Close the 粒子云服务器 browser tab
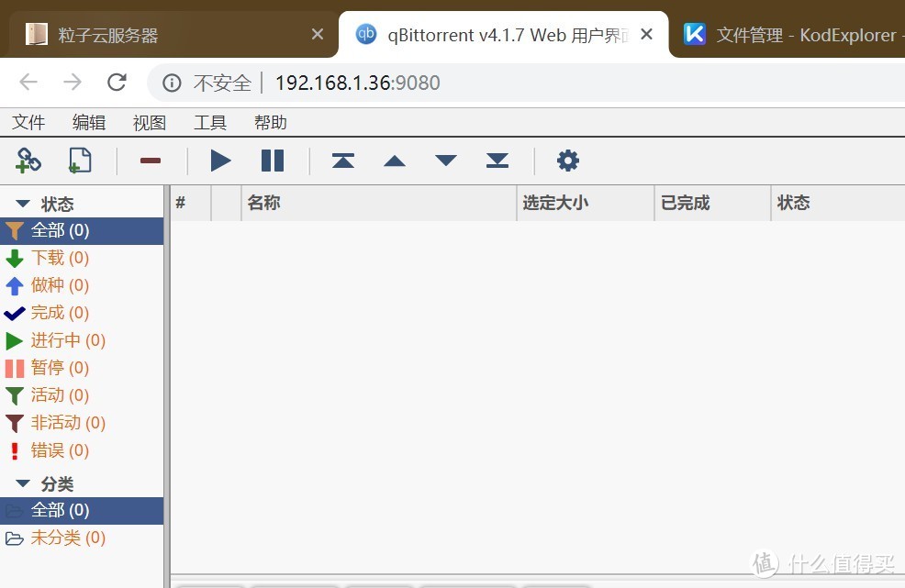The height and width of the screenshot is (588, 905). pyautogui.click(x=318, y=35)
